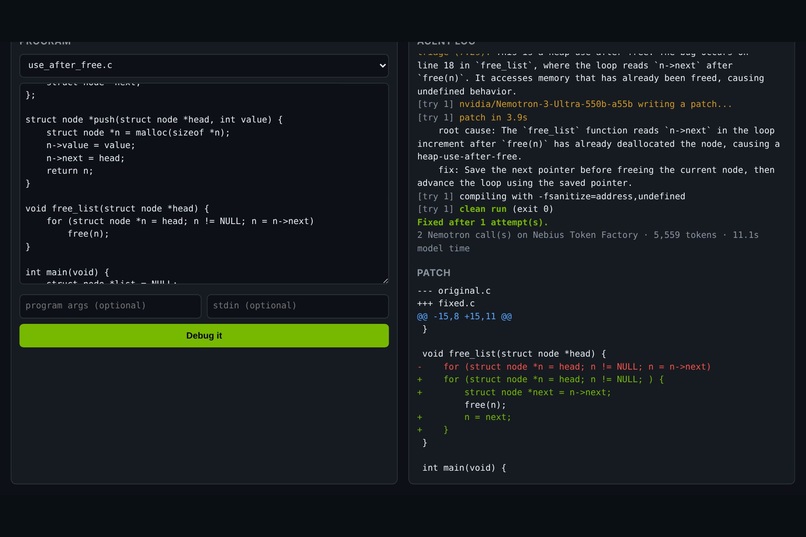Click 'compiling with -fsanitize=address,undefined' log line
The width and height of the screenshot is (806, 537).
[x=572, y=196]
